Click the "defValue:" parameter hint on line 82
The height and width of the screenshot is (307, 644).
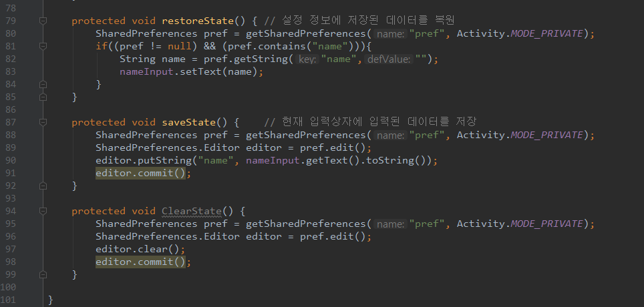(389, 59)
